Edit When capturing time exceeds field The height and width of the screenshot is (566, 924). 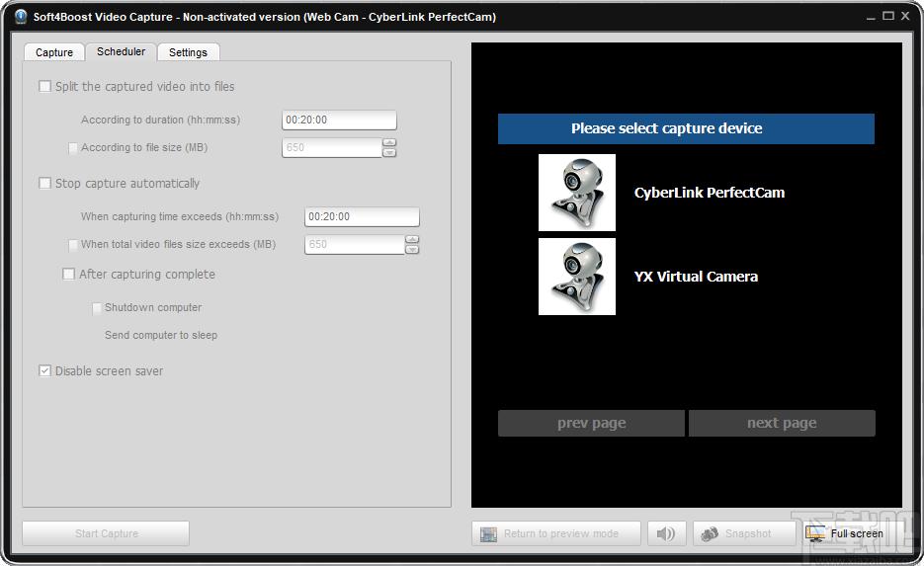pos(362,216)
